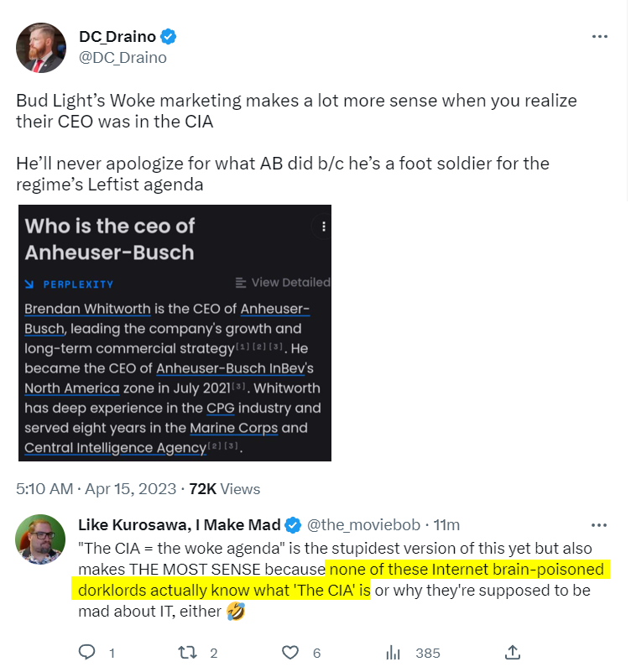Click the display name Like Kurosawa, I Make Mad
This screenshot has width=631, height=672.
179,525
